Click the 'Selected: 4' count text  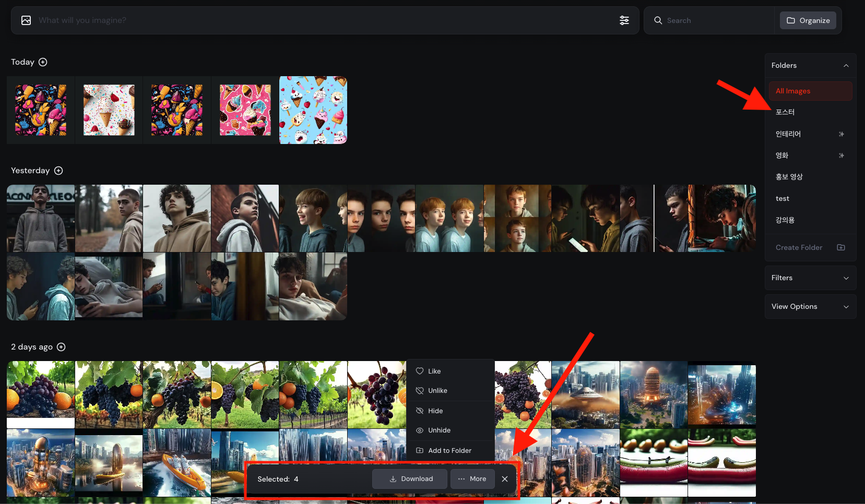(x=278, y=479)
